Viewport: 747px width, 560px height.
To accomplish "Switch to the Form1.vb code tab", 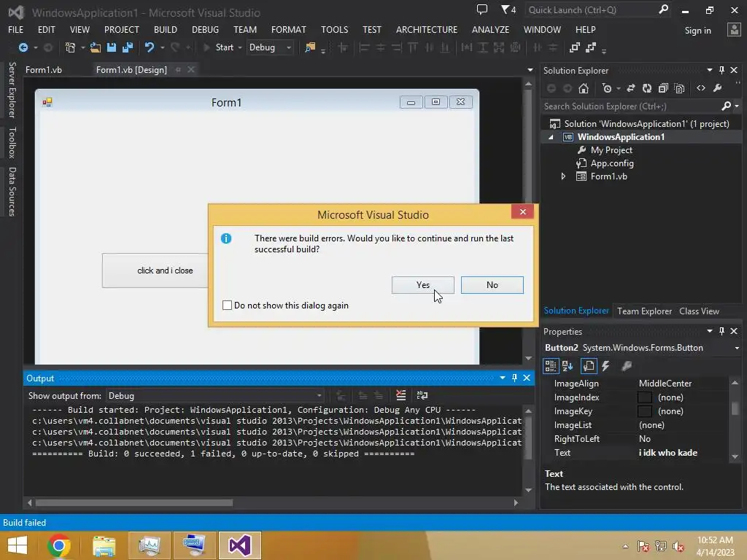I will (44, 70).
